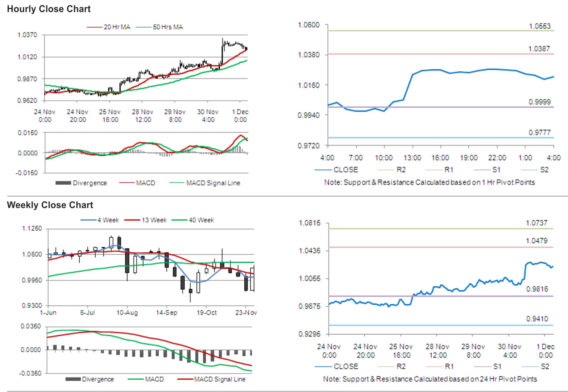Click the 19:00 time axis label
This screenshot has width=568, height=392.
469,158
